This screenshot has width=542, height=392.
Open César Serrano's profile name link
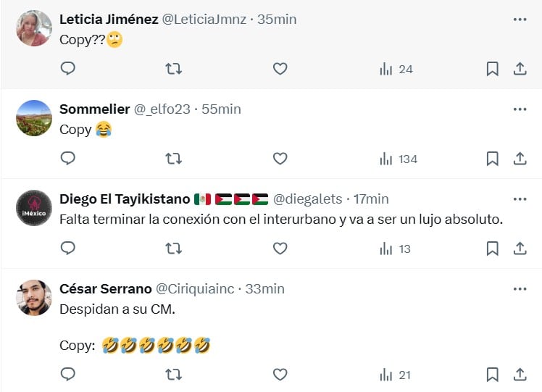click(x=106, y=288)
